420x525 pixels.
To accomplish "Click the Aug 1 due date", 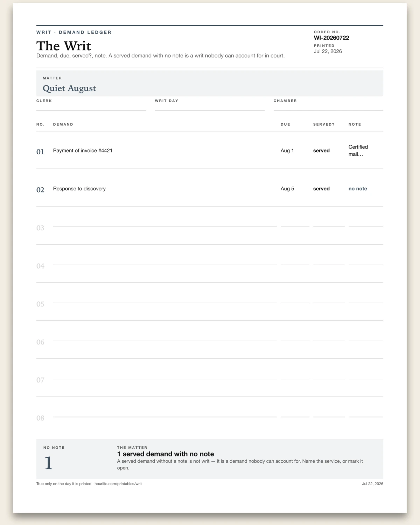I will coord(287,150).
